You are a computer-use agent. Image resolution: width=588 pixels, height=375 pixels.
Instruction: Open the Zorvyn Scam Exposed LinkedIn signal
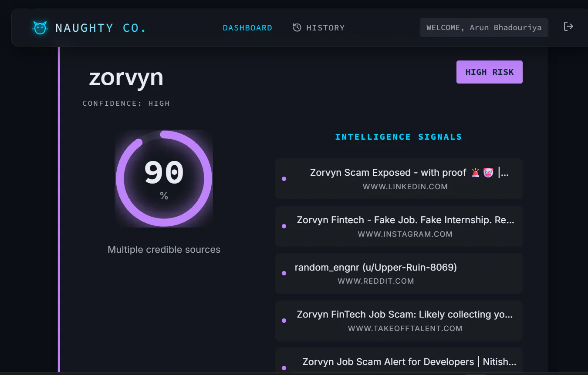pos(399,179)
